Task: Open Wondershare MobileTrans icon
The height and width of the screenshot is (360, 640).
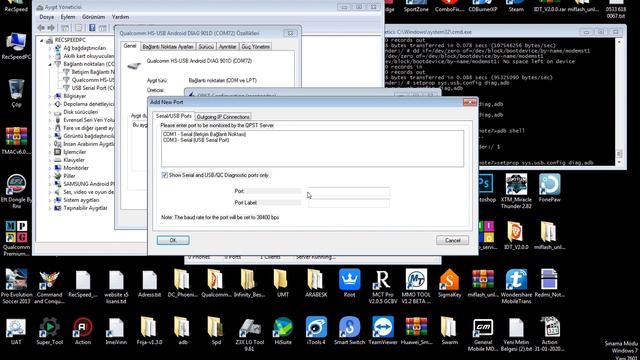Action: coord(516,286)
